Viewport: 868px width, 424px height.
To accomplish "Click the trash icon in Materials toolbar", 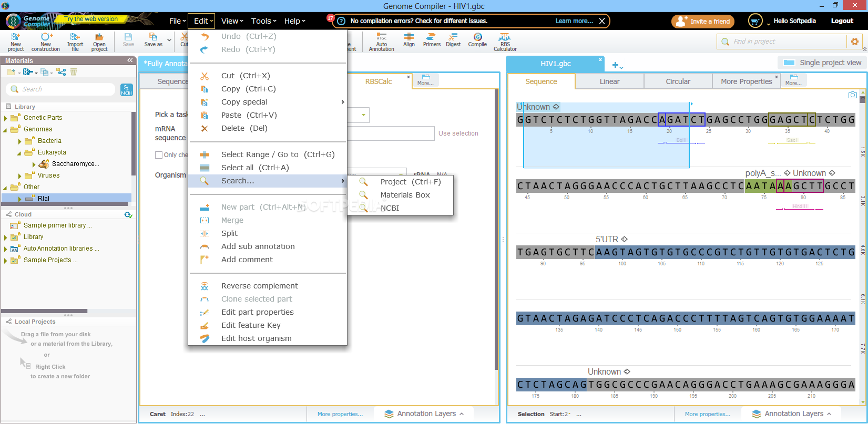I will click(x=74, y=72).
